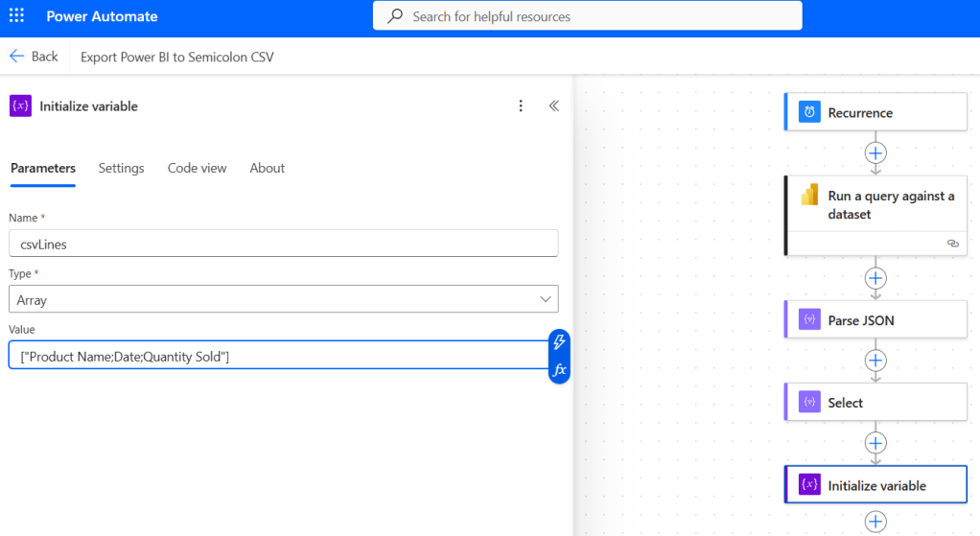
Task: Select Run a query against a dataset card
Action: (875, 216)
